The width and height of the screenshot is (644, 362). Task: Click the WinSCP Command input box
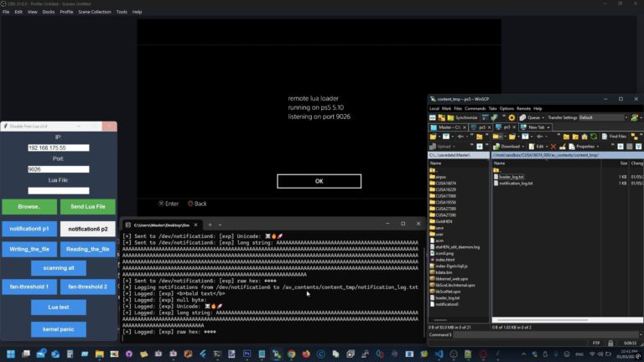(x=545, y=335)
